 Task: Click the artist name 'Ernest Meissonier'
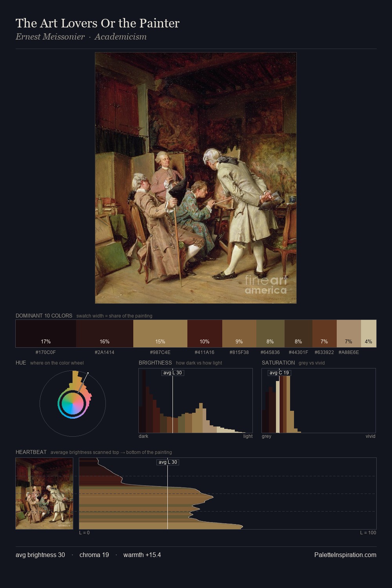(50, 37)
